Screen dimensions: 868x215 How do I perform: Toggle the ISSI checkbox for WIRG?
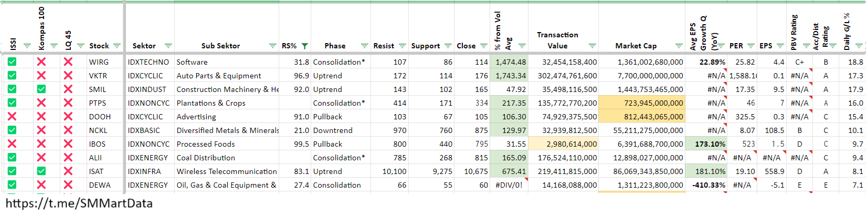click(12, 62)
